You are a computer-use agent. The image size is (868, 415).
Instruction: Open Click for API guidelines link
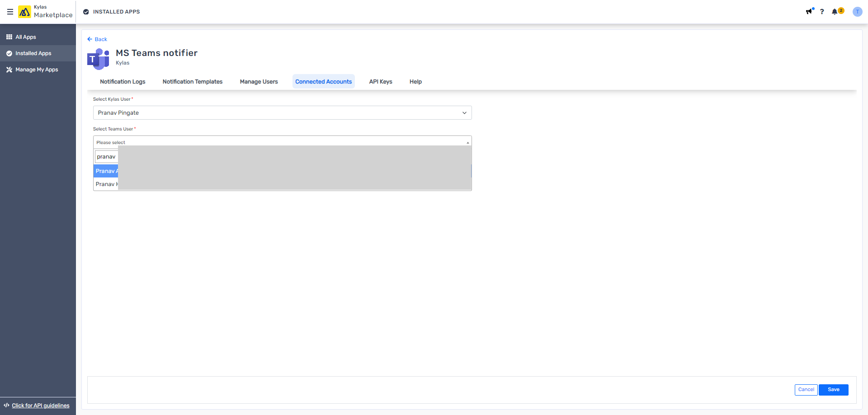[x=41, y=406]
